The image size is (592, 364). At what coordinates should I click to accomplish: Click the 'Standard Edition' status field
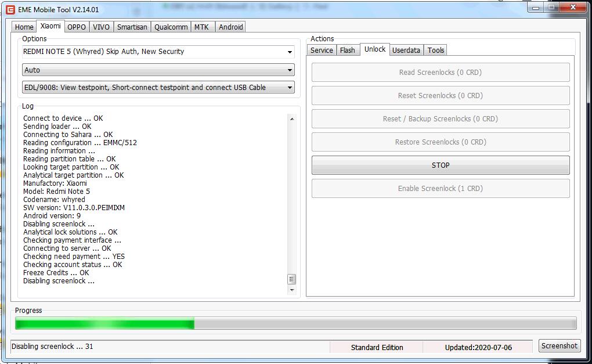coord(377,347)
